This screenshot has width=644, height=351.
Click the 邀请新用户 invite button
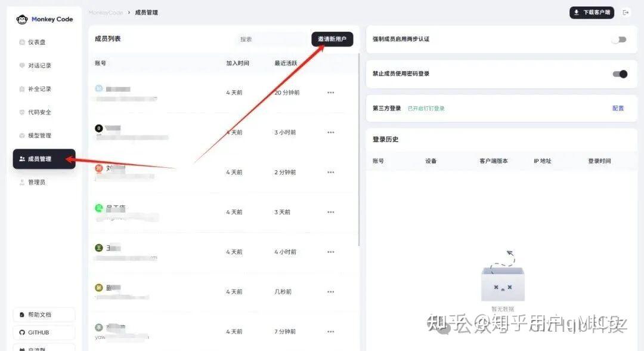[332, 39]
